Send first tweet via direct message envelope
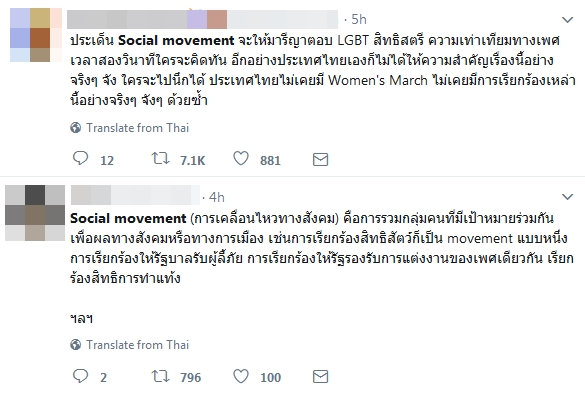This screenshot has width=585, height=393. click(x=320, y=159)
